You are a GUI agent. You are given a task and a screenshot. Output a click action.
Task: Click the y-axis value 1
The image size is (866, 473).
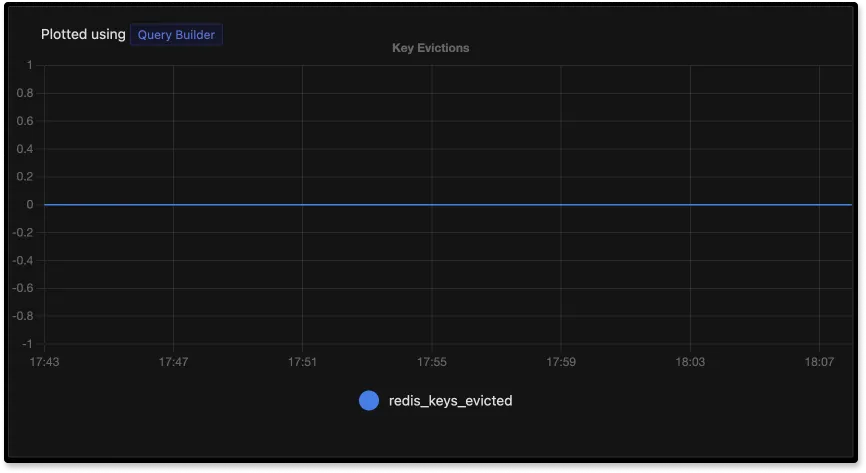coord(30,65)
